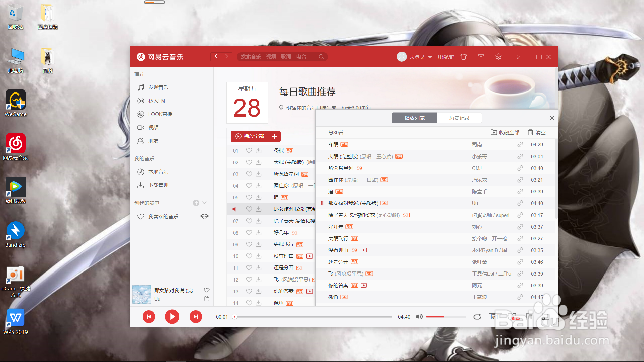Like the song 好几年 with heart
The image size is (644, 362).
coord(249,233)
